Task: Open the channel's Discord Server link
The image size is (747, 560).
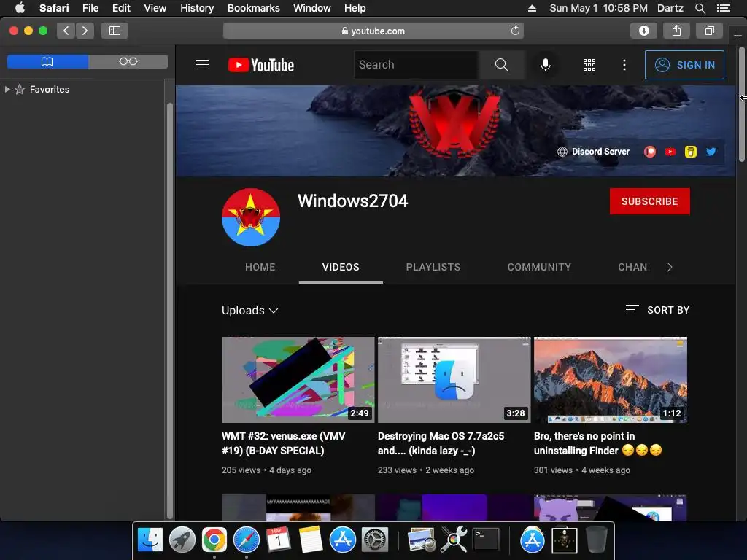Action: 594,152
